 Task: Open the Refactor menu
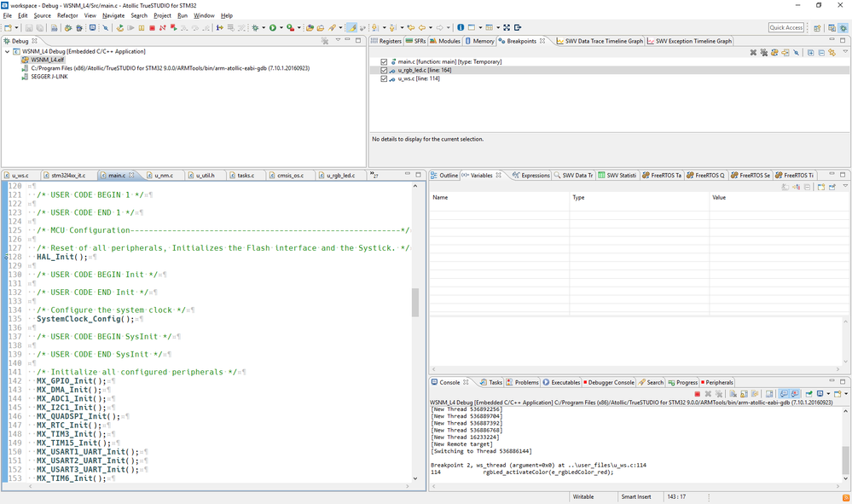pos(67,15)
